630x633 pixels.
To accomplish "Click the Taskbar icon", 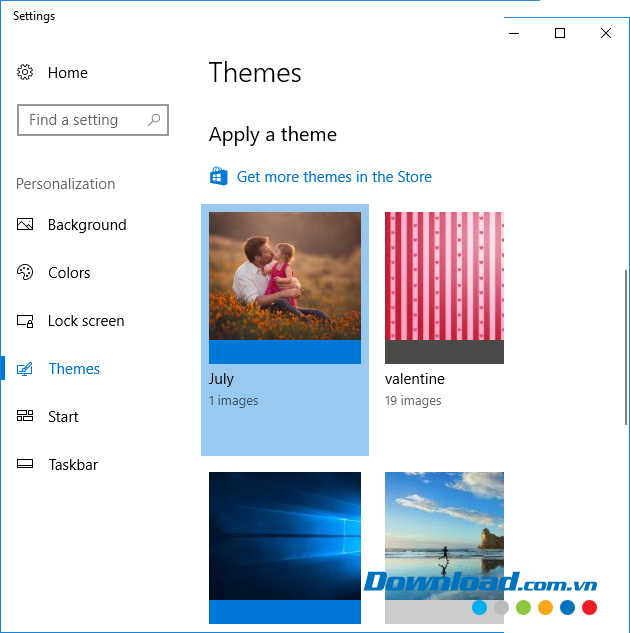I will point(25,464).
